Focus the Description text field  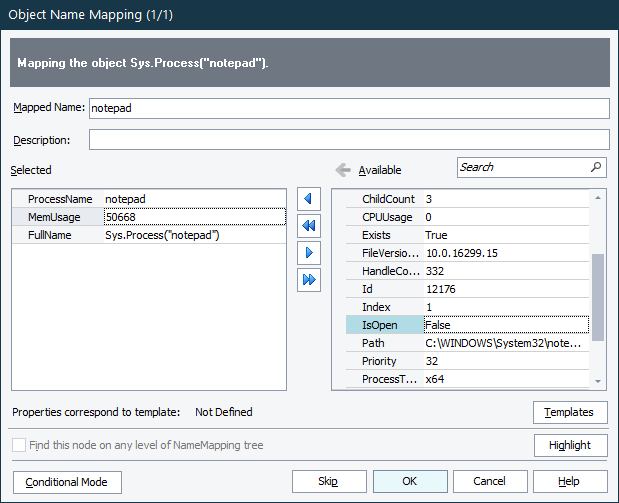(x=348, y=140)
